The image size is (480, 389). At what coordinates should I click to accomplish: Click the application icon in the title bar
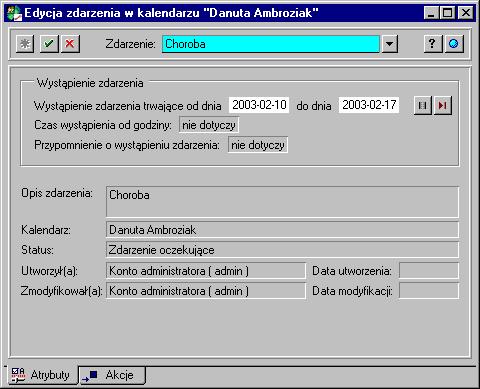click(x=14, y=13)
